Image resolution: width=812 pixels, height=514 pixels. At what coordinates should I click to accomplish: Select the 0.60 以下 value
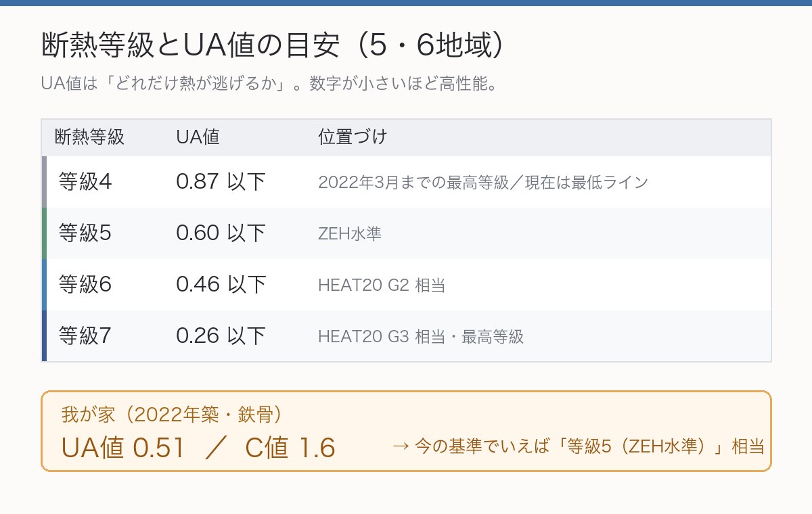221,233
